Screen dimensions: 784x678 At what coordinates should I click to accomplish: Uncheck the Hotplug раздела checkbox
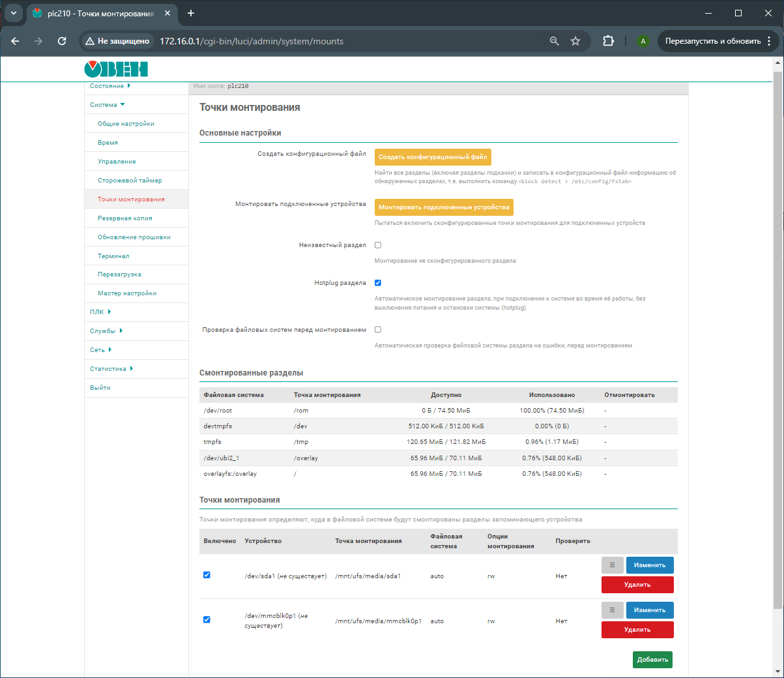click(x=378, y=283)
